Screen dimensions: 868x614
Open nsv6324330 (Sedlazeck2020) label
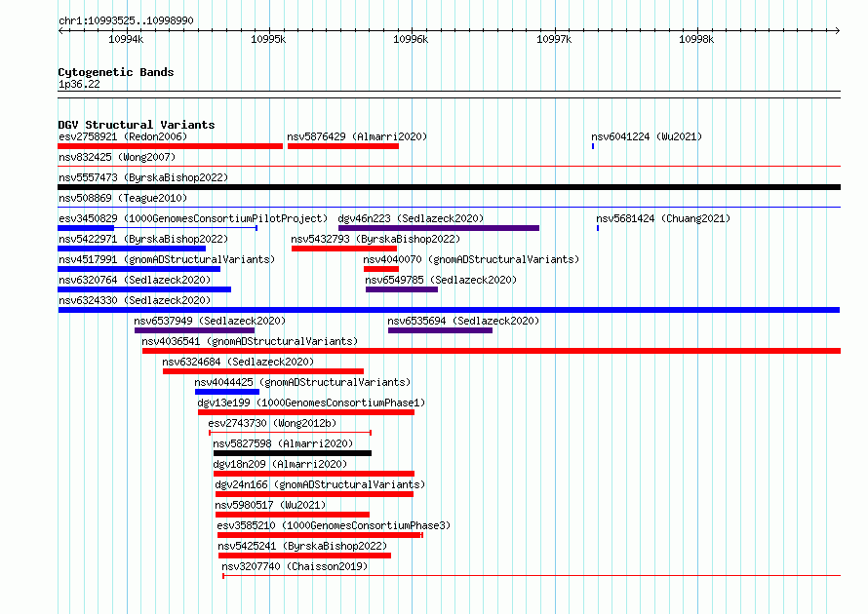[135, 300]
